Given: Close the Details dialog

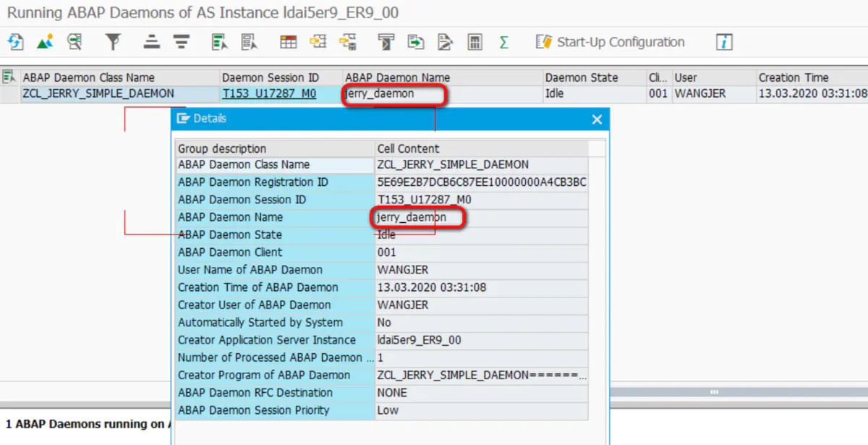Looking at the screenshot, I should pos(597,119).
